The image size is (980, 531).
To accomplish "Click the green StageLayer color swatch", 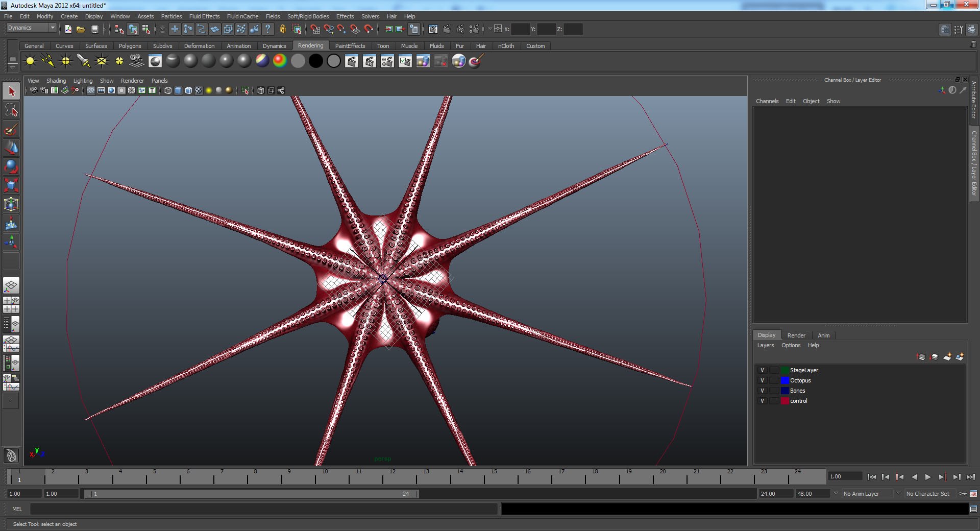I will coord(785,370).
